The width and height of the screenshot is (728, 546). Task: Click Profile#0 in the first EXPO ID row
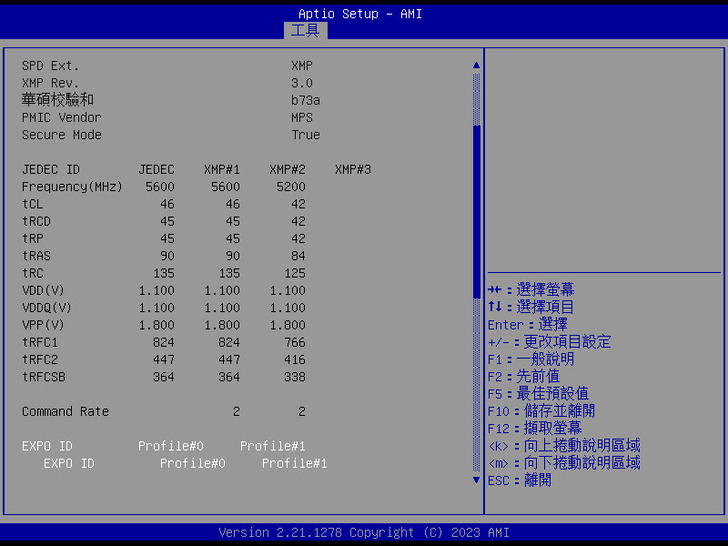(x=171, y=446)
